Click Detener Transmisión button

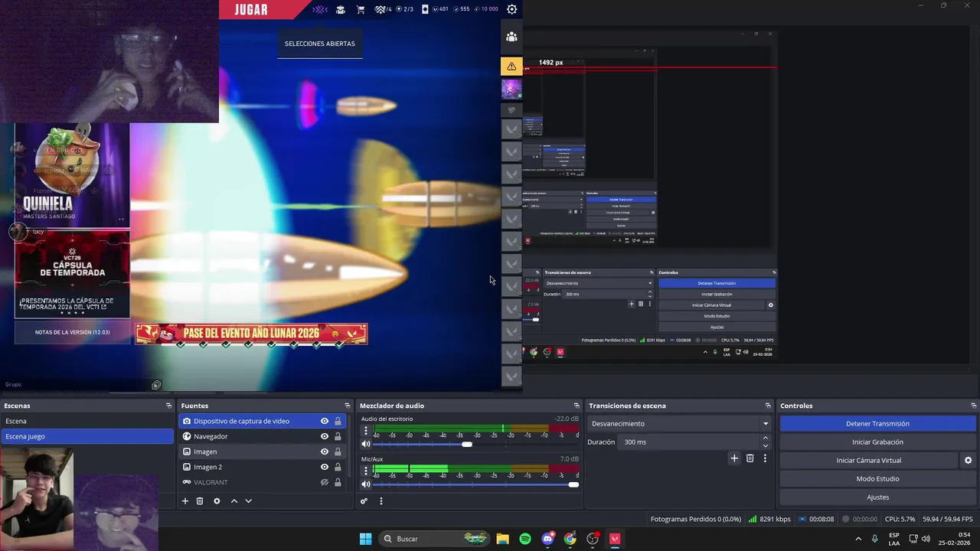[x=877, y=424]
